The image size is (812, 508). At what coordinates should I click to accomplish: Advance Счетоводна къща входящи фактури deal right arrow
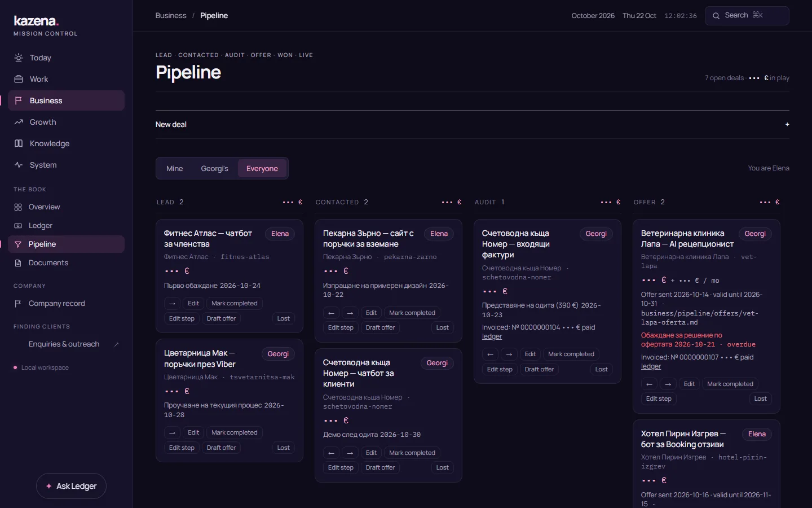point(509,354)
